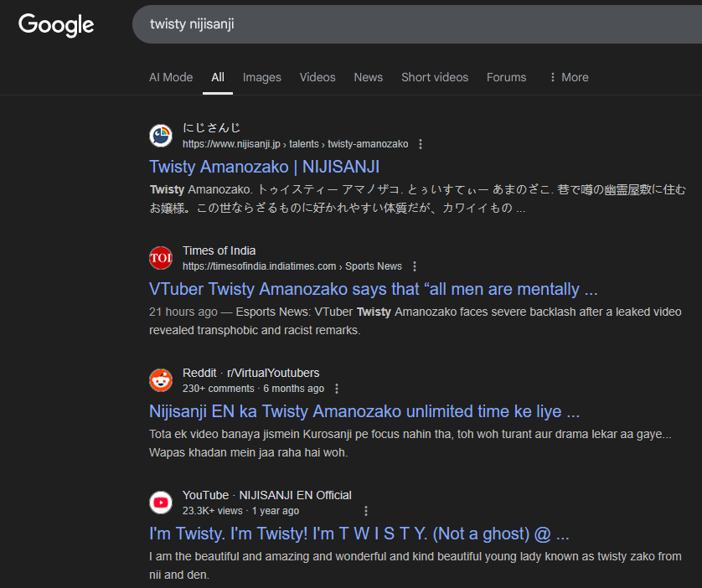Open the I'm Twisty YouTube video link
The height and width of the screenshot is (588, 702).
(x=359, y=534)
